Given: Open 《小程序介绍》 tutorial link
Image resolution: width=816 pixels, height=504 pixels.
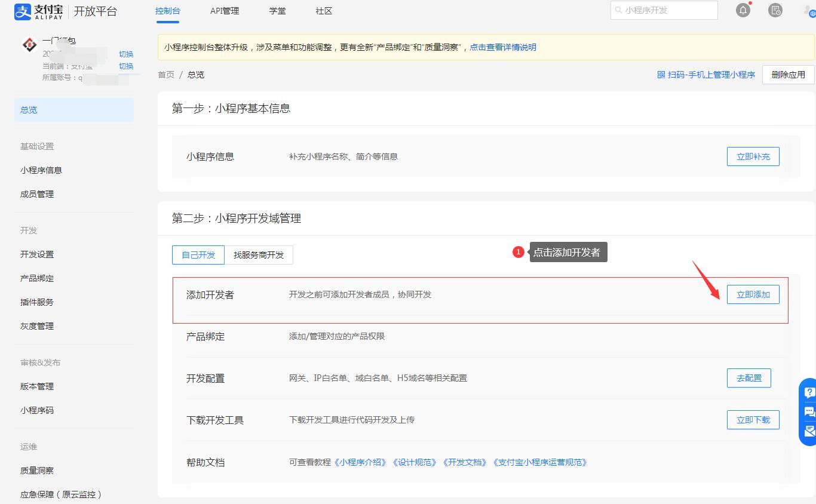Looking at the screenshot, I should pyautogui.click(x=361, y=462).
